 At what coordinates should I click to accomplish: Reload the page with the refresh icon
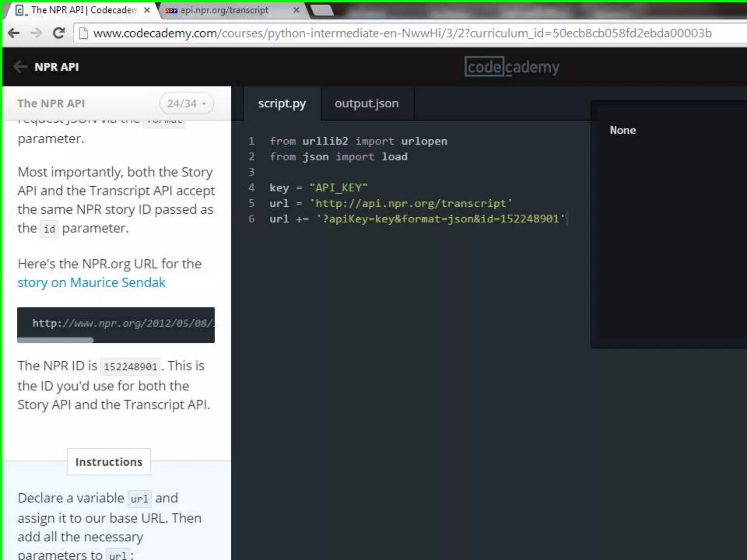[58, 33]
